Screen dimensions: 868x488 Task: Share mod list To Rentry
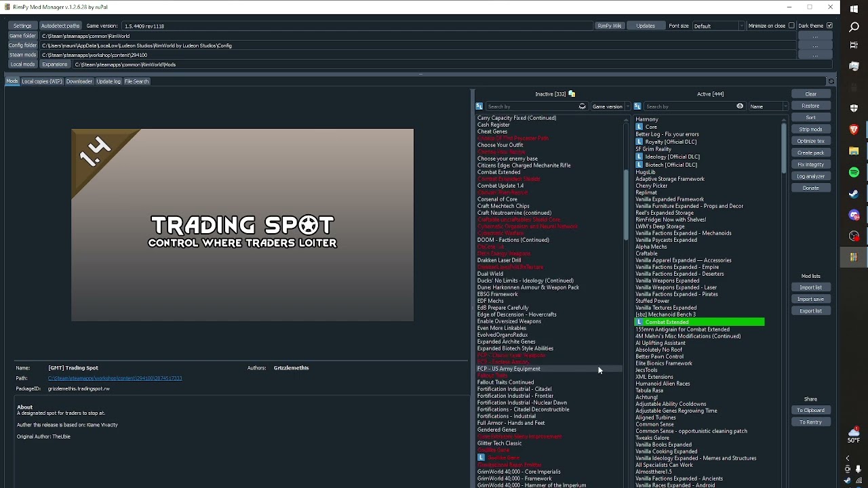[x=811, y=422]
